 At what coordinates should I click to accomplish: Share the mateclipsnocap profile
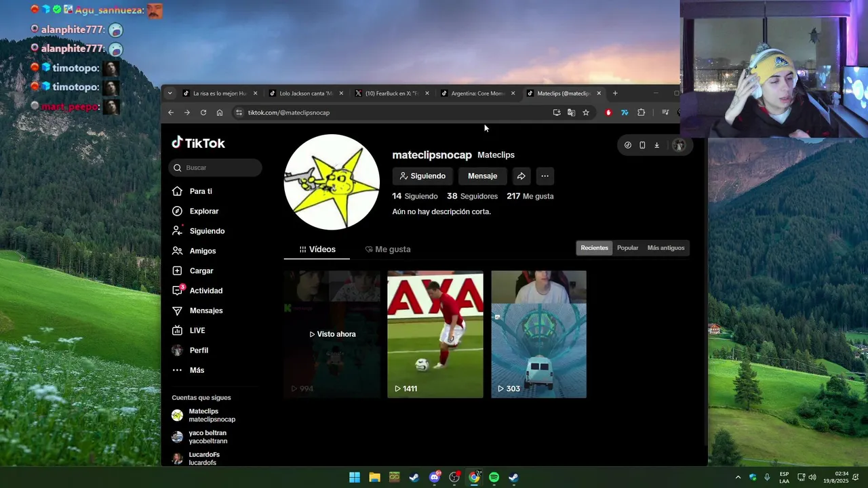[521, 176]
